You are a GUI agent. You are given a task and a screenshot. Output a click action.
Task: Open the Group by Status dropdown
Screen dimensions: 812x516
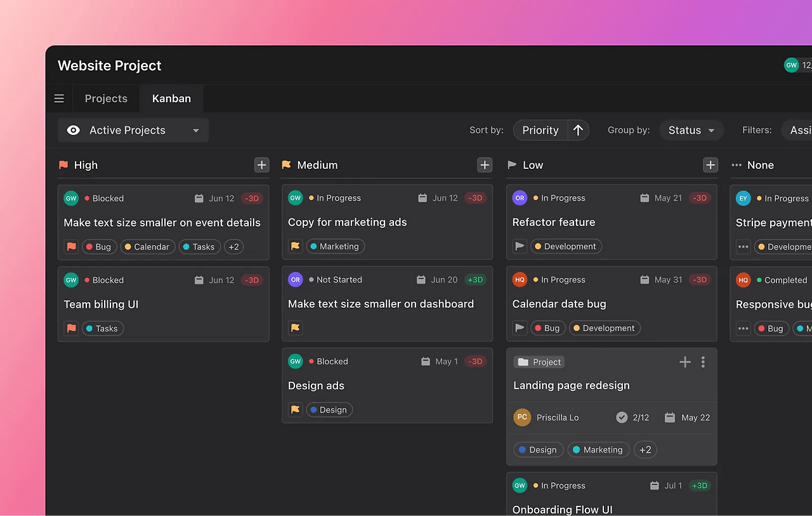click(691, 130)
